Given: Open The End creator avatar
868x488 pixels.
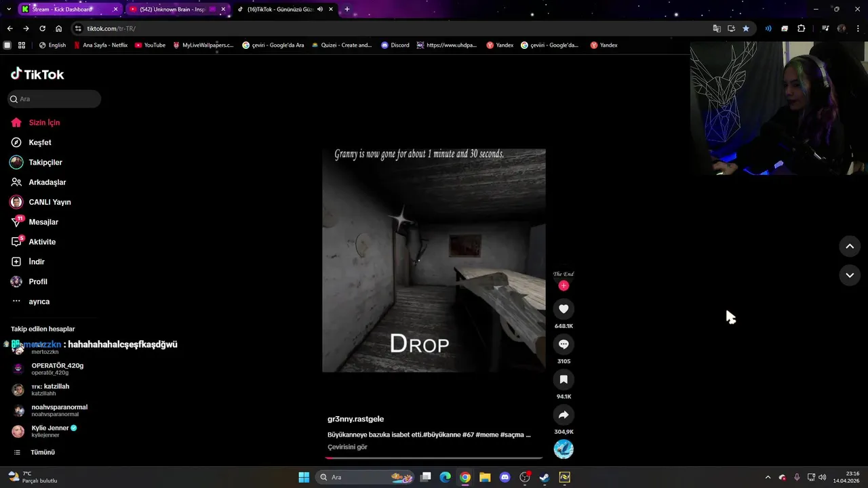Looking at the screenshot, I should tap(564, 274).
